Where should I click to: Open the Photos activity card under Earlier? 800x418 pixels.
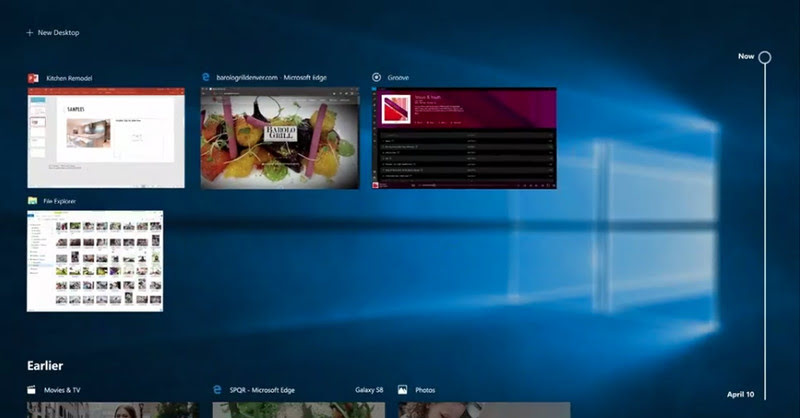[483, 409]
